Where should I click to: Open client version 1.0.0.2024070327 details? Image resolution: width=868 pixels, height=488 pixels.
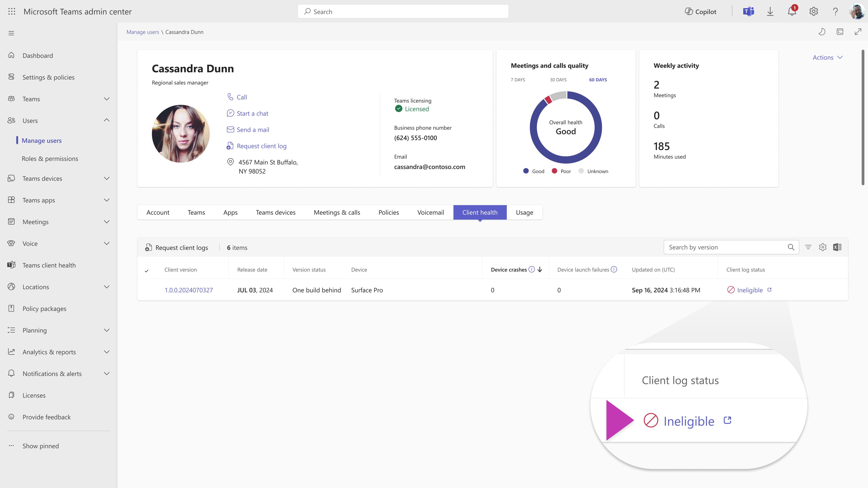(x=189, y=290)
